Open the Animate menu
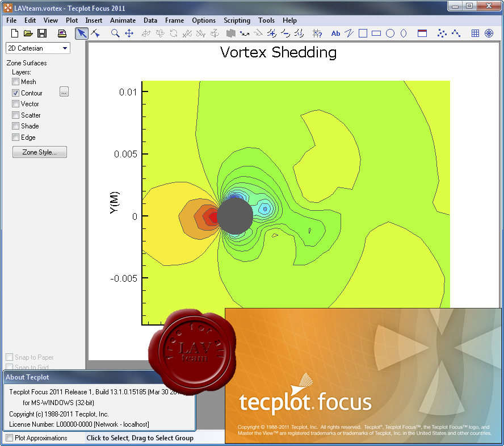This screenshot has height=446, width=504. [x=123, y=20]
